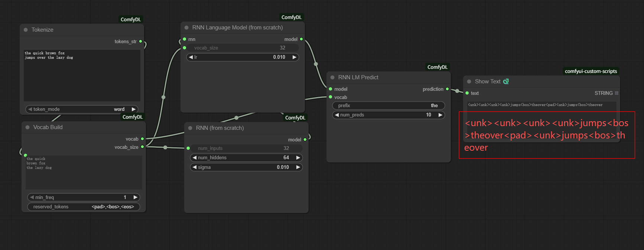
Task: Click the text input port on Vocab Build
Action: (x=26, y=155)
